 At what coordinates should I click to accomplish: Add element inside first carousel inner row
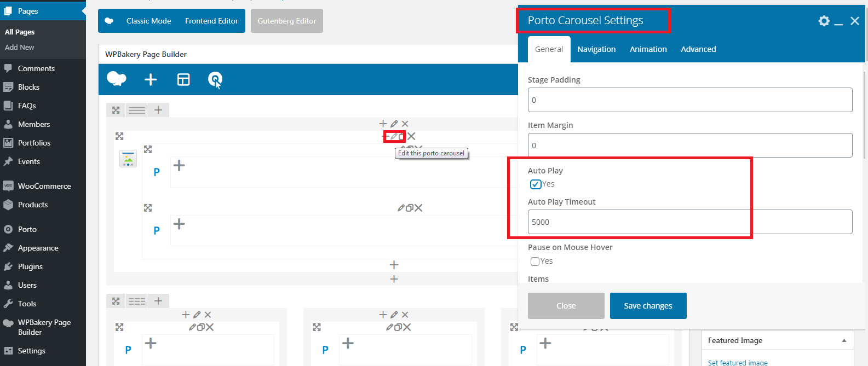coord(179,165)
